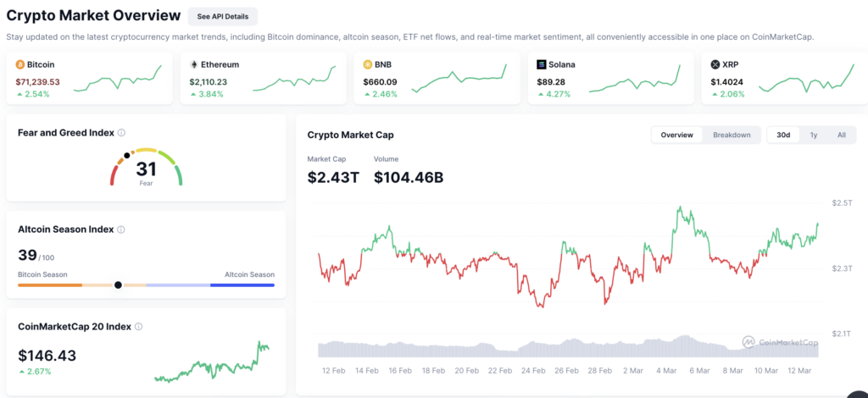Select the 30d time range
The height and width of the screenshot is (398, 868).
(783, 135)
